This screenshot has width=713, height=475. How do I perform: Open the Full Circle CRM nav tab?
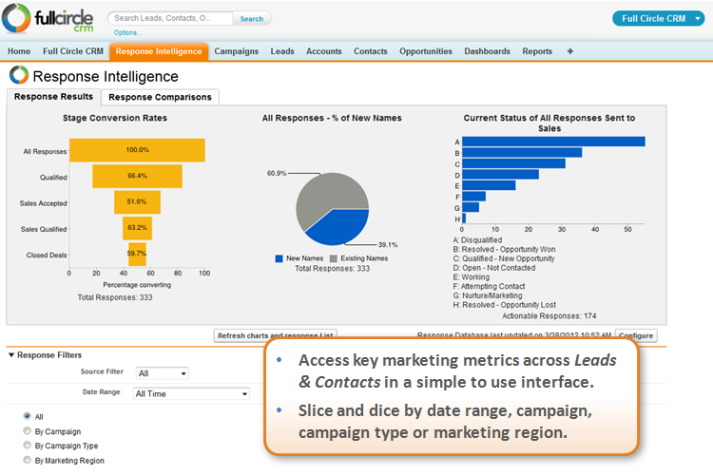pyautogui.click(x=73, y=51)
